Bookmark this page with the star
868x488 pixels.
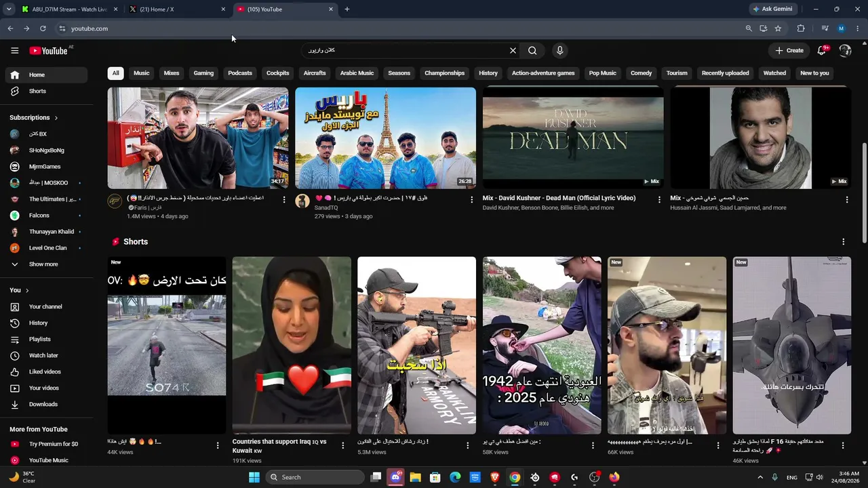pos(778,28)
